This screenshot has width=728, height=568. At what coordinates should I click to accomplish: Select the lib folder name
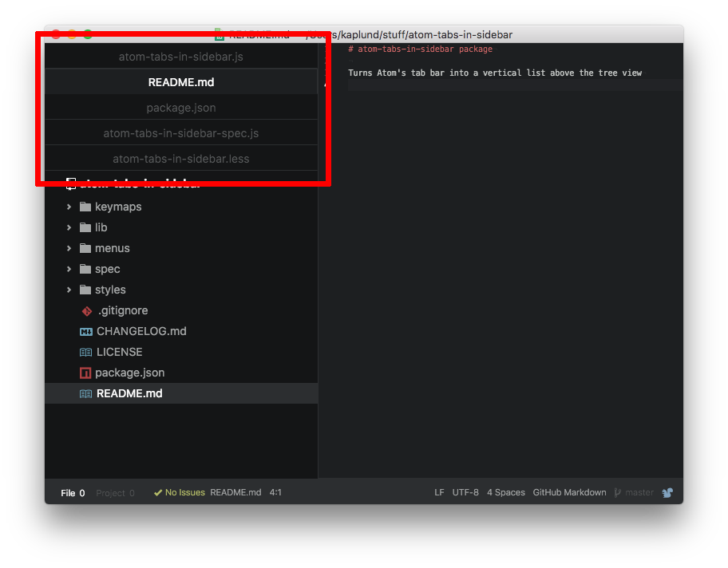[101, 227]
